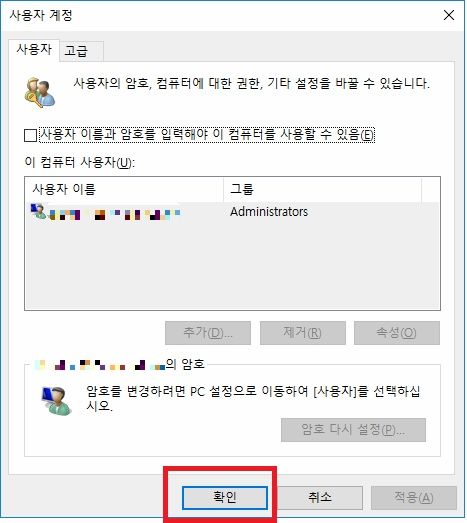
Task: Click the user icon in the password section
Action: (x=56, y=401)
